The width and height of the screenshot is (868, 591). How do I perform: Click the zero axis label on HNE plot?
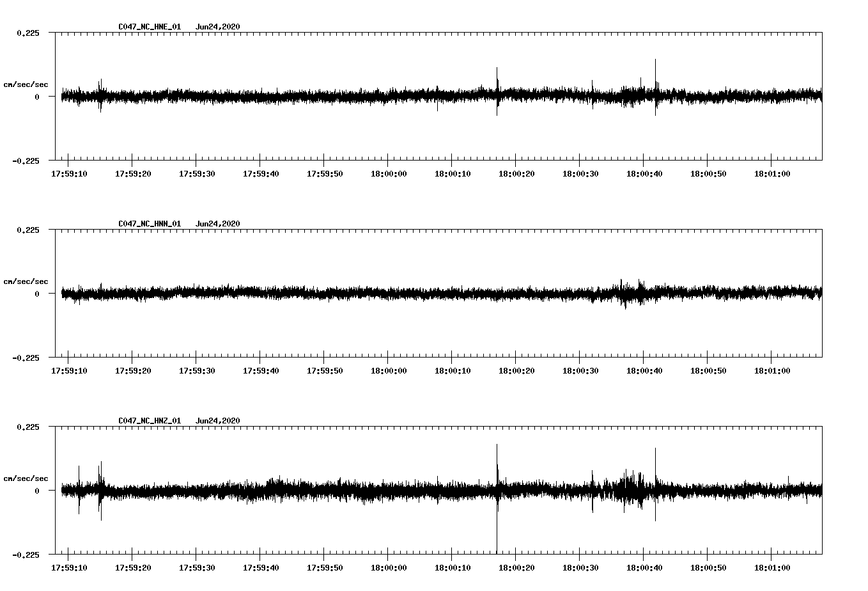tap(37, 97)
